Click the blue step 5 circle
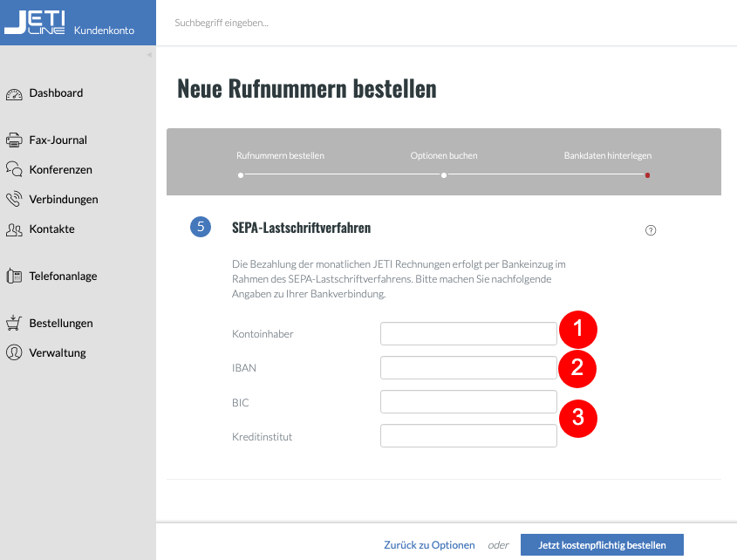 201,227
